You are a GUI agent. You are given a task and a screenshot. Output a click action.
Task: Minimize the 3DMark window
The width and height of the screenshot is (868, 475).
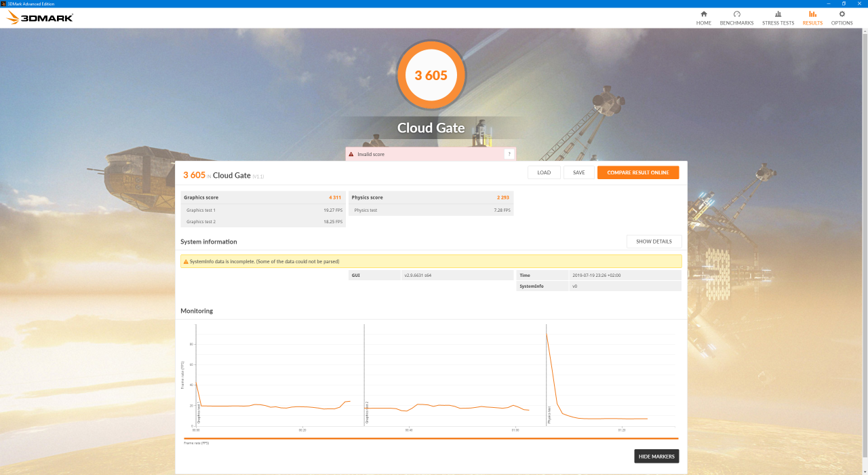[827, 3]
